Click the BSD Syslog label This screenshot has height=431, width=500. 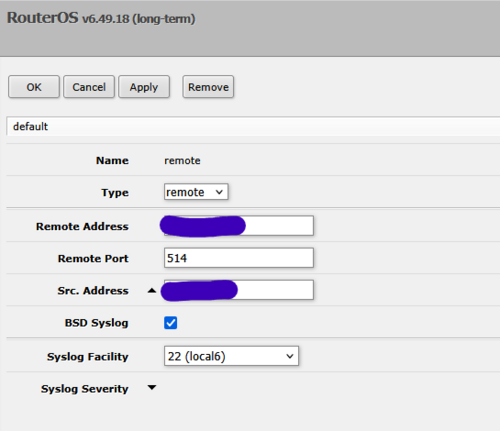[96, 323]
